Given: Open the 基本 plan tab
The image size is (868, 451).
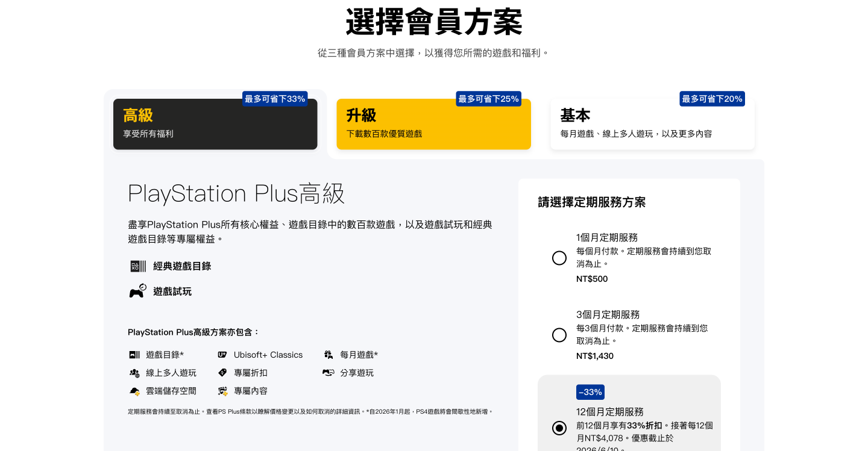Looking at the screenshot, I should (652, 124).
